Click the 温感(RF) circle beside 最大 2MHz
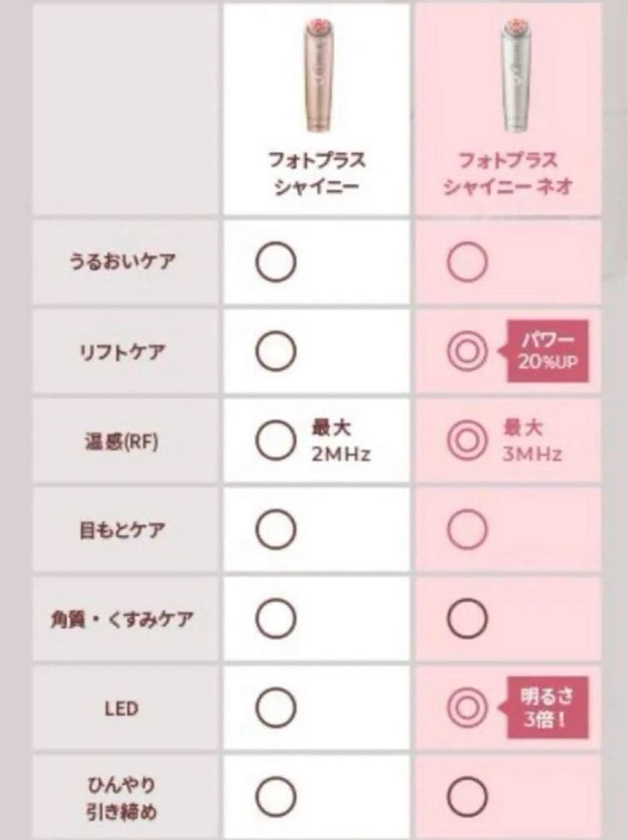The width and height of the screenshot is (628, 840). tap(276, 441)
